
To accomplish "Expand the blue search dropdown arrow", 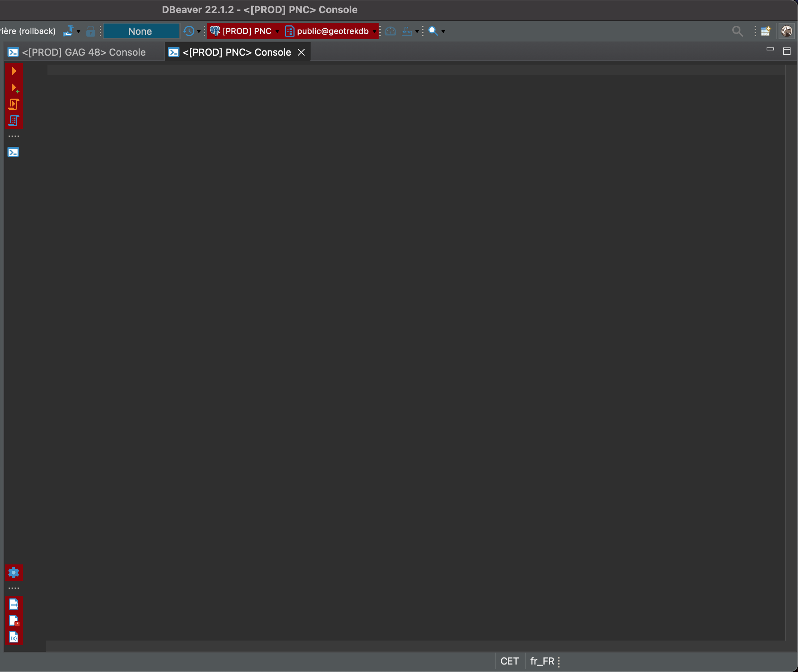I will pyautogui.click(x=443, y=31).
